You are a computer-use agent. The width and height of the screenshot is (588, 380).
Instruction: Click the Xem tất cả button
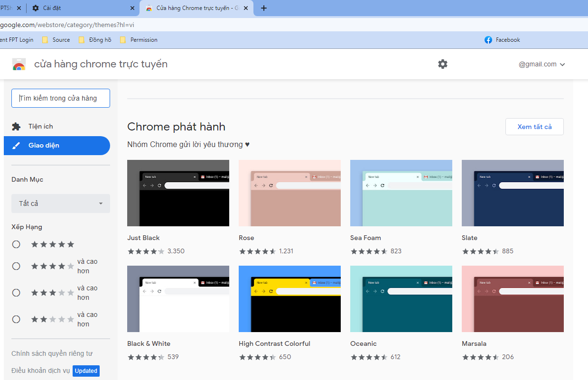(x=534, y=126)
